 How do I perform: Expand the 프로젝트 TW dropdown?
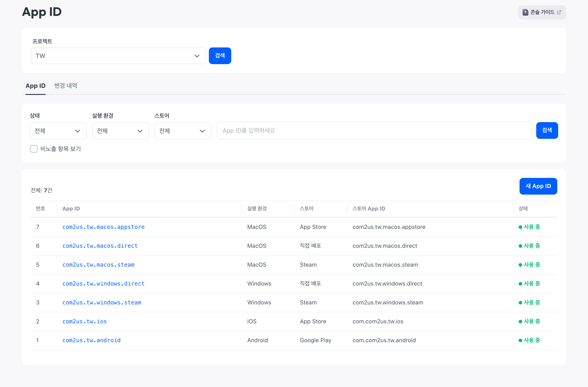coord(118,56)
